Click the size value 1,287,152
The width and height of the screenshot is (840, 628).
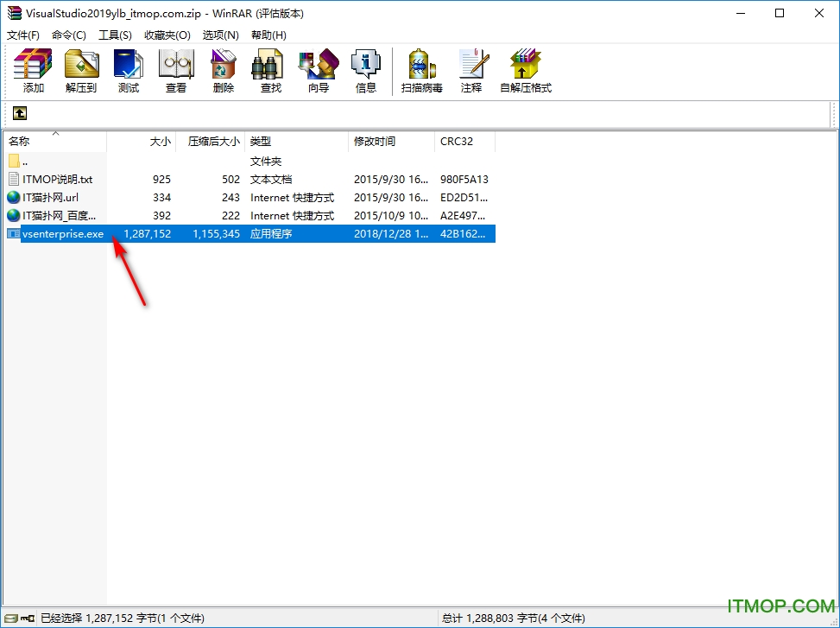(148, 233)
